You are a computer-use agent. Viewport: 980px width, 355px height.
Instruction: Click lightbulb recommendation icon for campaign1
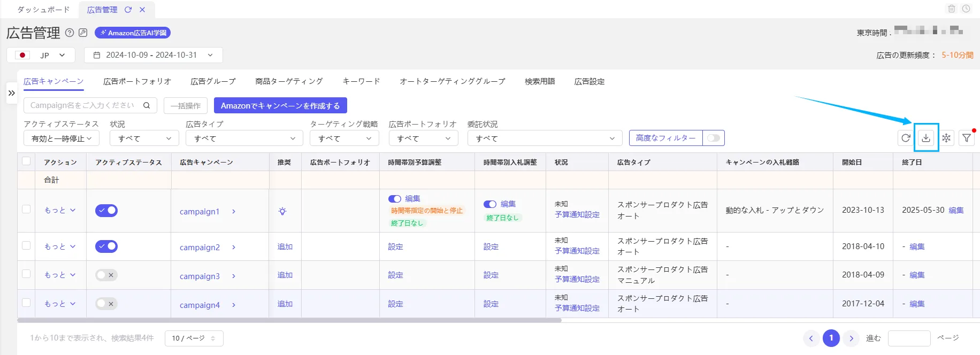(x=282, y=211)
